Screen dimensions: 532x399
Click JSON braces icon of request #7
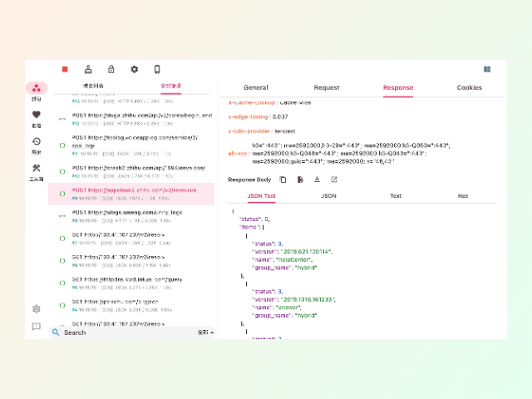point(62,239)
